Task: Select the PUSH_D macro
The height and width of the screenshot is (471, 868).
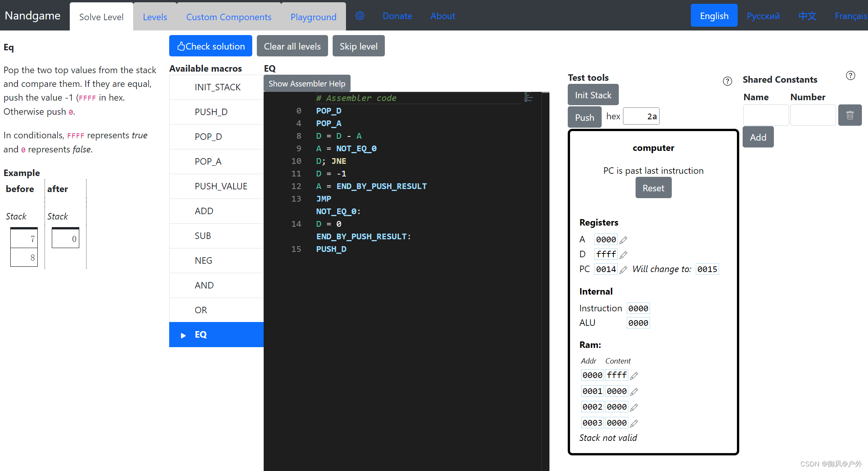Action: (x=216, y=112)
